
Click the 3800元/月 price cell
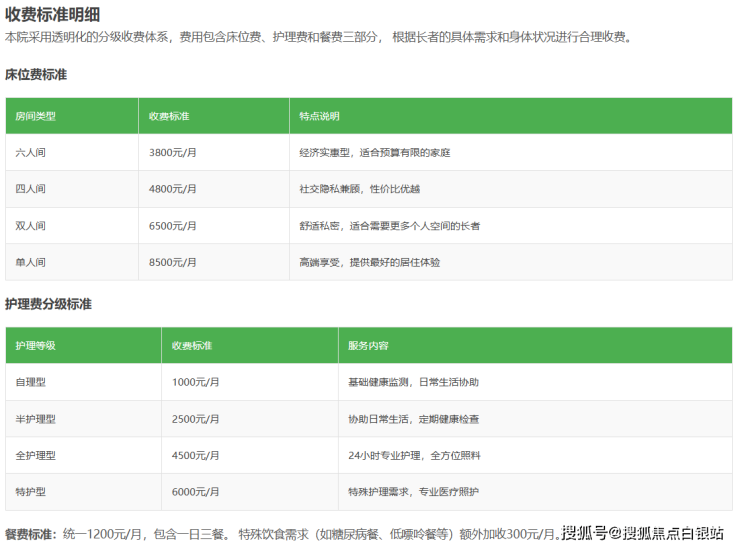coord(173,153)
